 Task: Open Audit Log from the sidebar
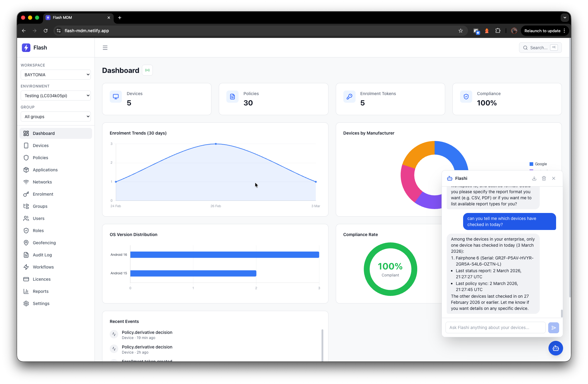42,255
